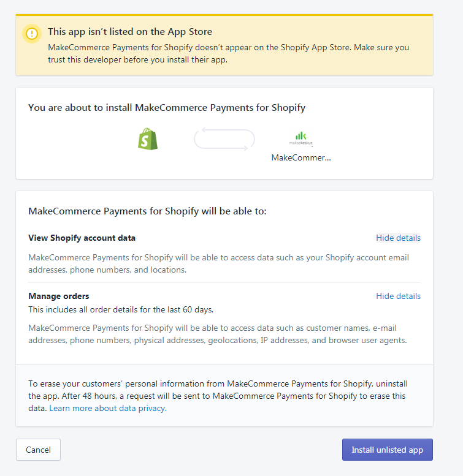Click the Shopify shopping bag logo
The image size is (463, 476).
pyautogui.click(x=148, y=139)
